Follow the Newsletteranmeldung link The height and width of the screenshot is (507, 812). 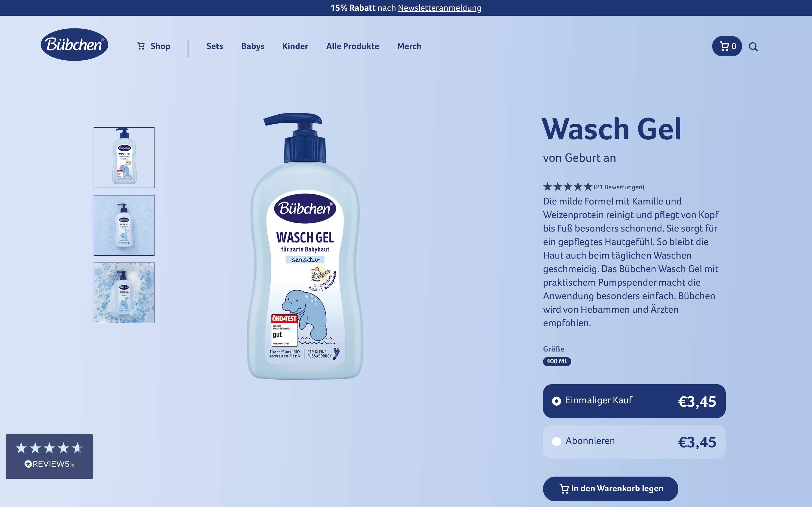click(440, 8)
